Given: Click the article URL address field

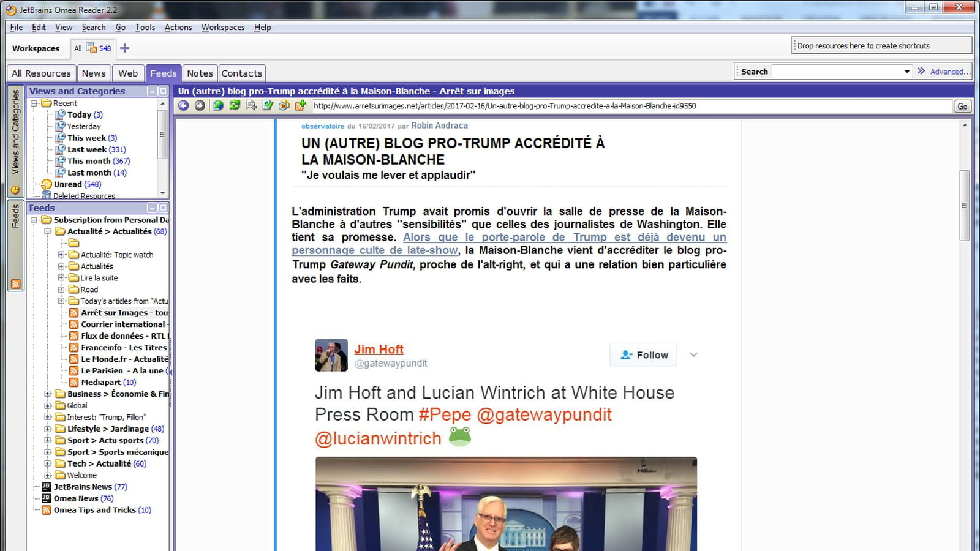Looking at the screenshot, I should click(632, 106).
